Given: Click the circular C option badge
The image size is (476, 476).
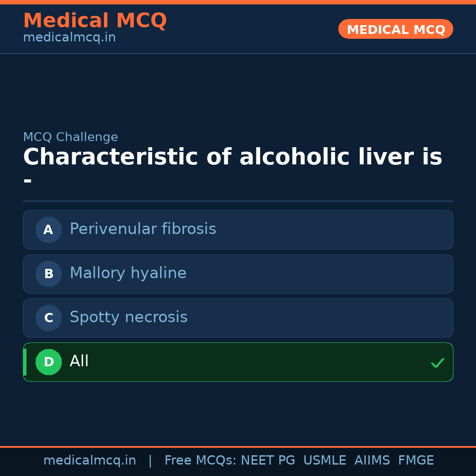Looking at the screenshot, I should 48,318.
